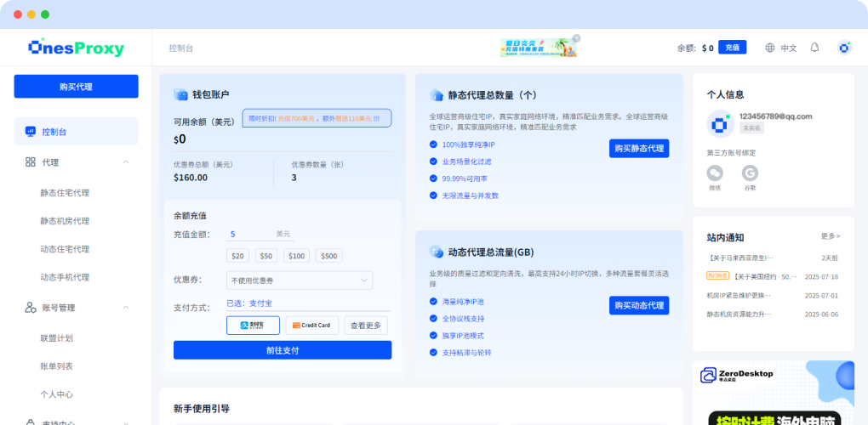Click the WeChat binding icon
This screenshot has width=868, height=425.
pos(715,173)
